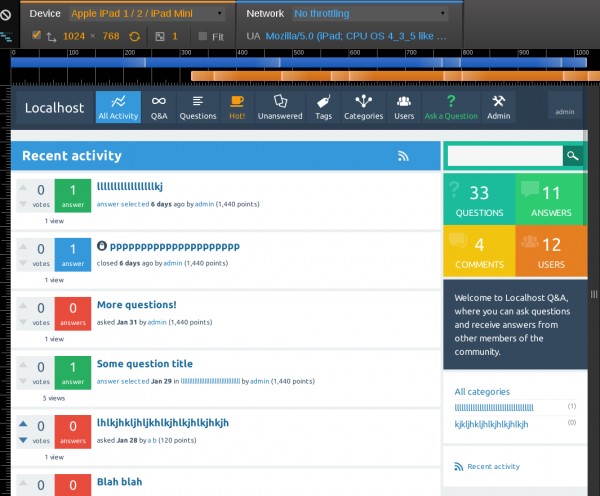
Task: Open the Categories tree icon
Action: tap(363, 102)
